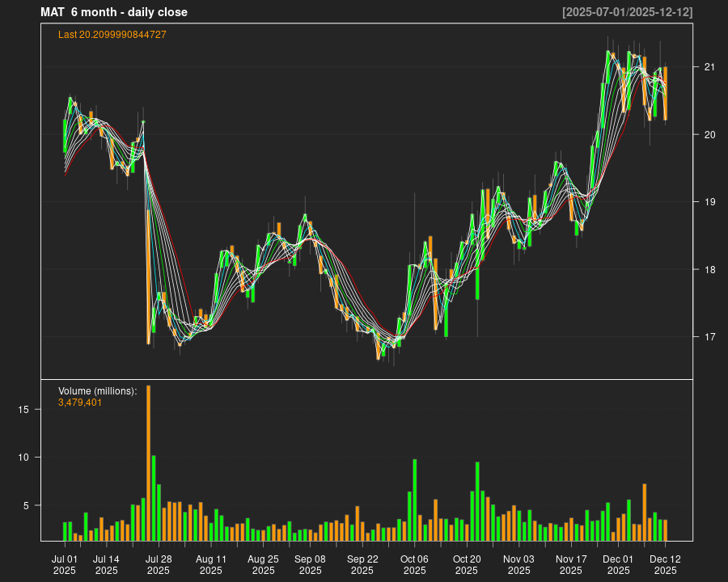The image size is (728, 582).
Task: Click the 19 price axis label
Action: pos(709,202)
